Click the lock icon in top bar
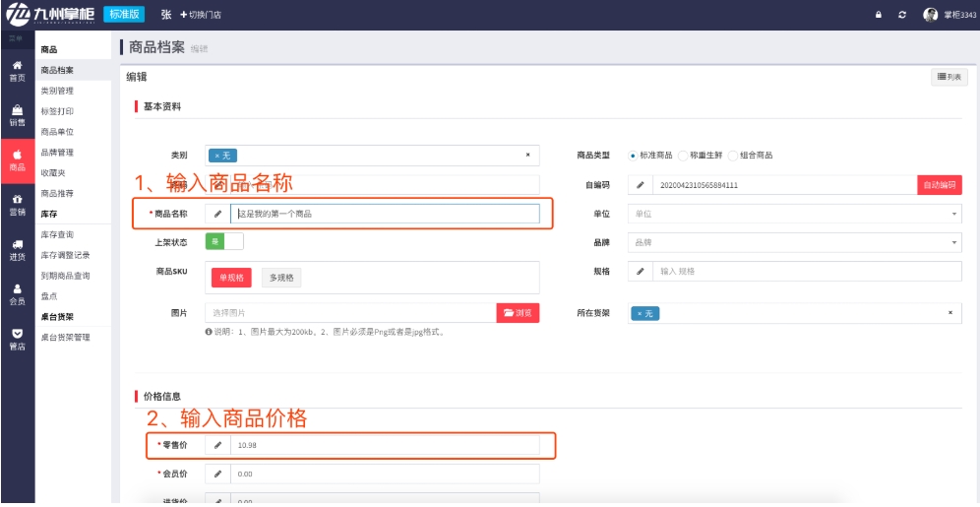The image size is (980, 507). [x=878, y=15]
